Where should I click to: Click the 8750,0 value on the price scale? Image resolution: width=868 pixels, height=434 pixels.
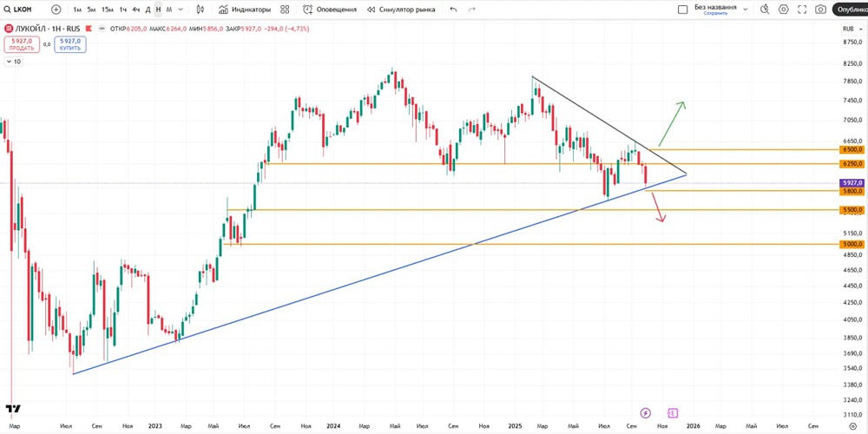(852, 42)
